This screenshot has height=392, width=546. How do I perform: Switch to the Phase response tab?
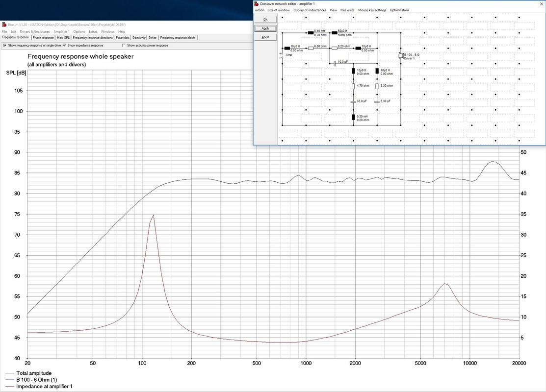(x=43, y=38)
